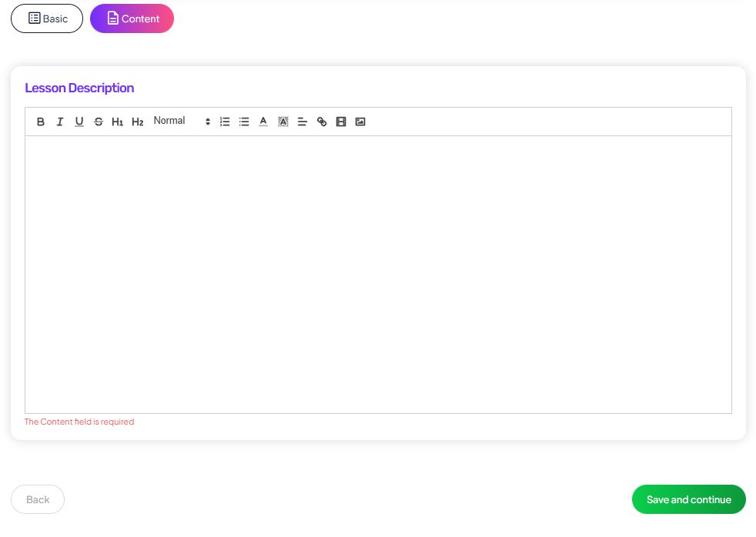Open the text background color picker

[x=283, y=122]
